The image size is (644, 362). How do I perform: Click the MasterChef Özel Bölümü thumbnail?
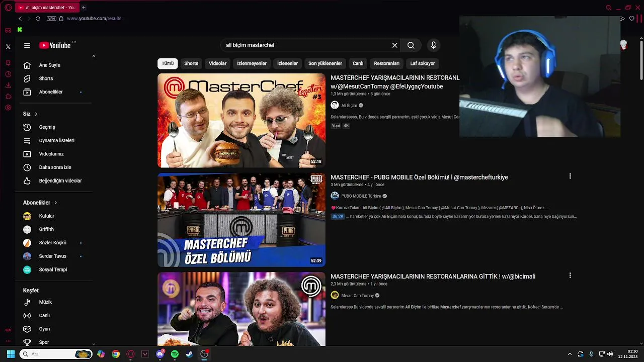tap(242, 220)
